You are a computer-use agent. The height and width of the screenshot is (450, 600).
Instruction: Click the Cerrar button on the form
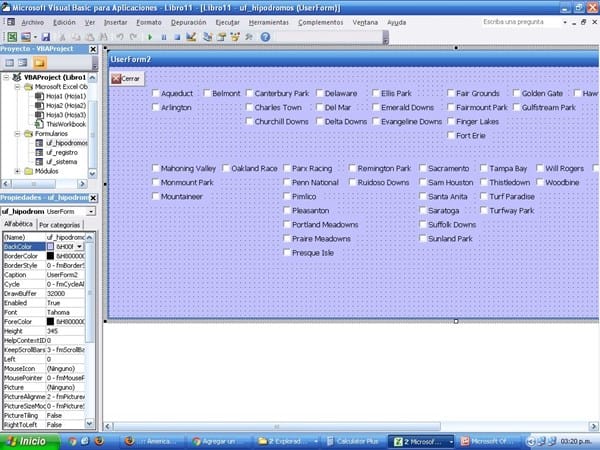point(127,78)
